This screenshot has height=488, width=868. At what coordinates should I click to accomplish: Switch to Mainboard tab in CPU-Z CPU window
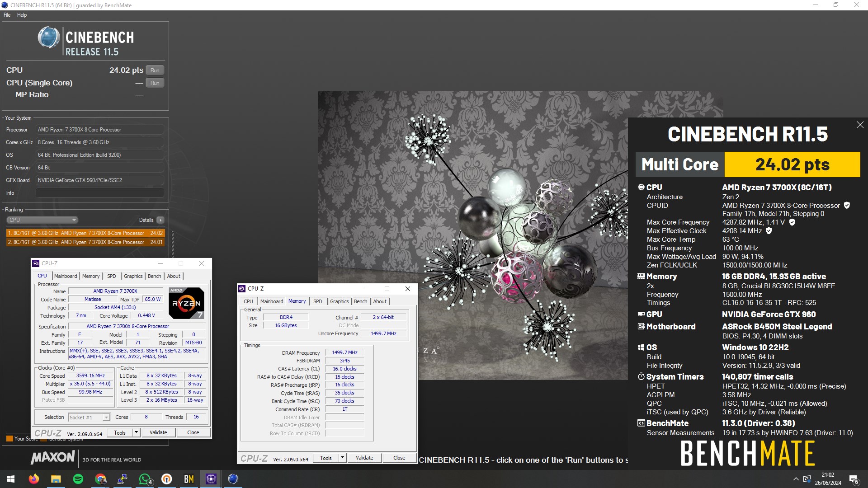coord(66,276)
